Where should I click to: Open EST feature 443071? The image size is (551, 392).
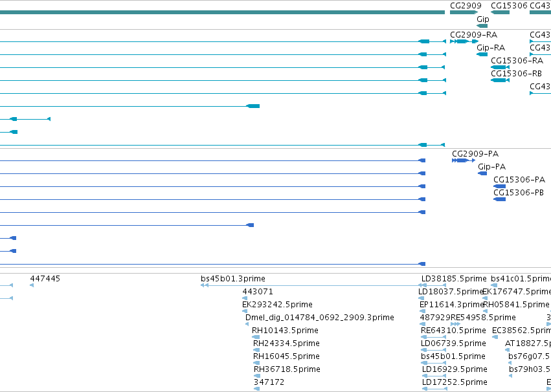[258, 292]
